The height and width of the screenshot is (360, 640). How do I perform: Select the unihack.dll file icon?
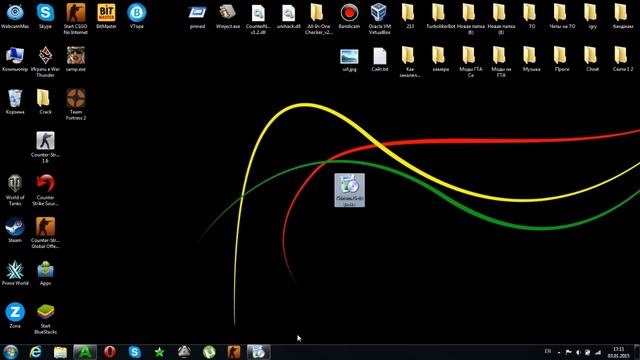289,16
